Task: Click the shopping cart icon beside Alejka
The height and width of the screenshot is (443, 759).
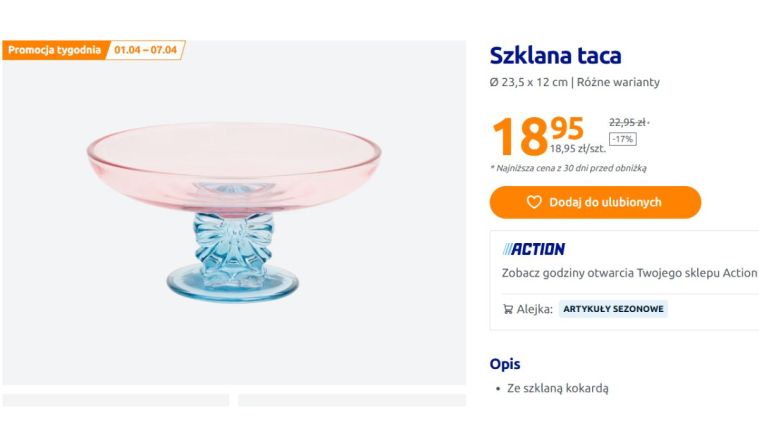Action: pyautogui.click(x=508, y=310)
